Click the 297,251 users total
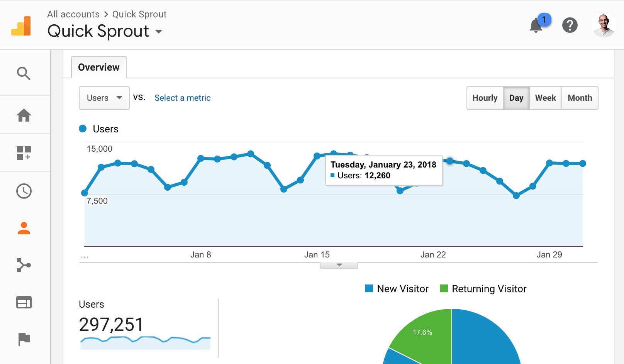This screenshot has width=624, height=364. (x=111, y=324)
